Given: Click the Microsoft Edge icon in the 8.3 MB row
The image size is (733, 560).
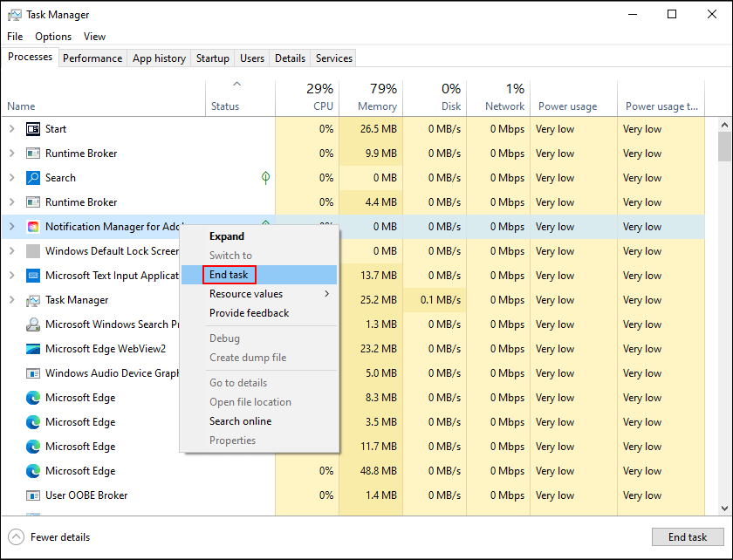Looking at the screenshot, I should [x=33, y=398].
